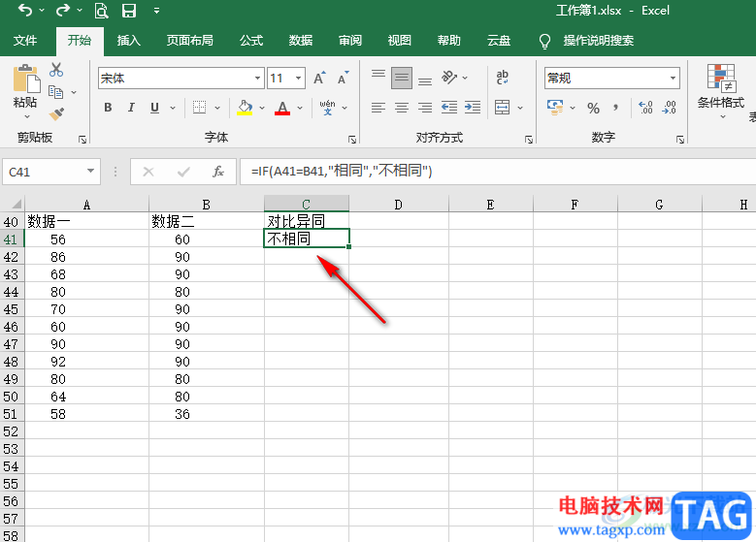Toggle align text left
This screenshot has width=756, height=542.
point(378,108)
